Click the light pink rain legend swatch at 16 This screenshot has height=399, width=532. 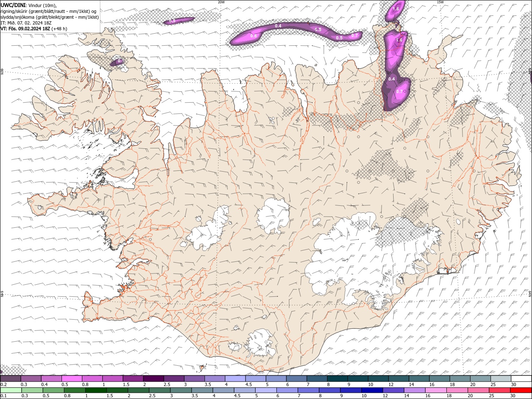pos(436,390)
